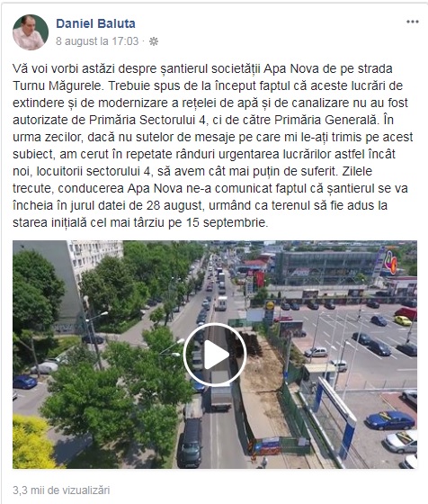Click the white truck in the video

coord(220,391)
